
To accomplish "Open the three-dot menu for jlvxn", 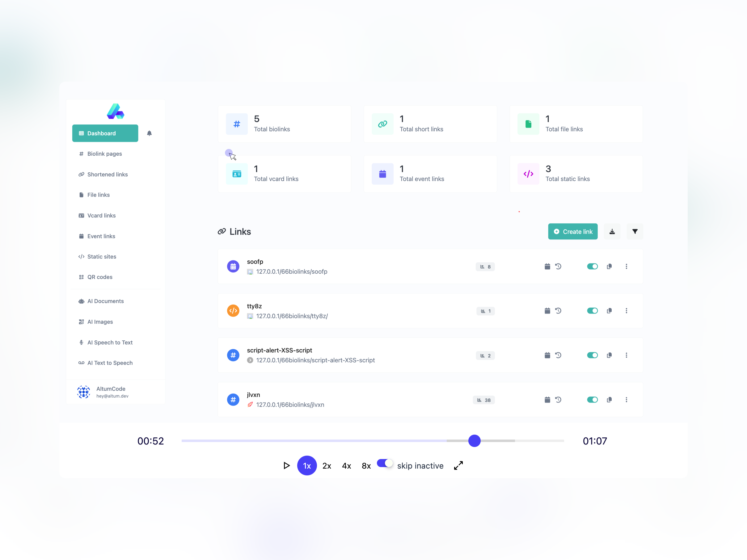I will [x=627, y=399].
